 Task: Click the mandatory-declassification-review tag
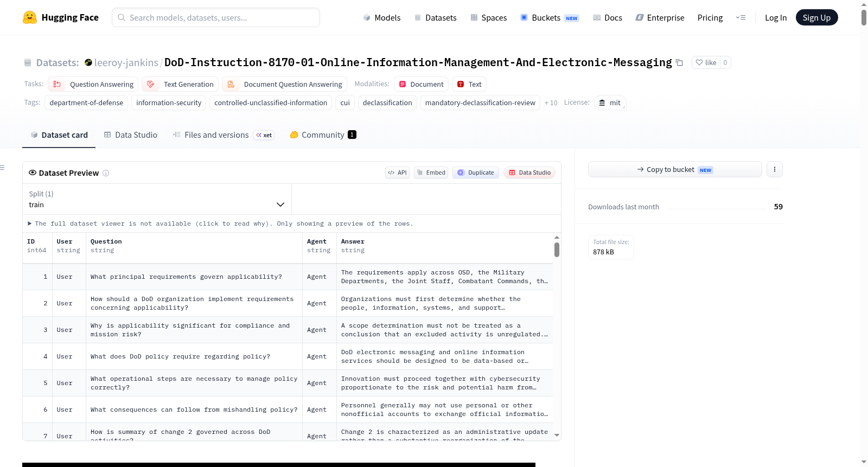pos(480,103)
